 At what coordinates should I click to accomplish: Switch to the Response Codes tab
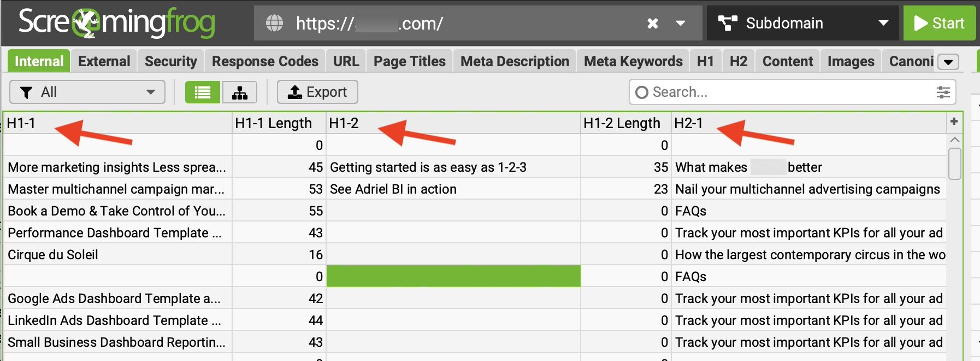(x=265, y=61)
